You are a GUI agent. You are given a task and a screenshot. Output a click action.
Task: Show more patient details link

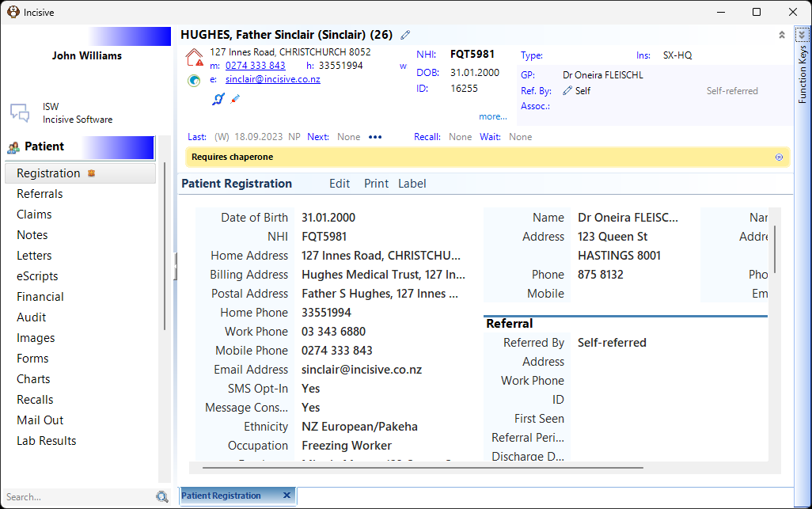coord(492,116)
